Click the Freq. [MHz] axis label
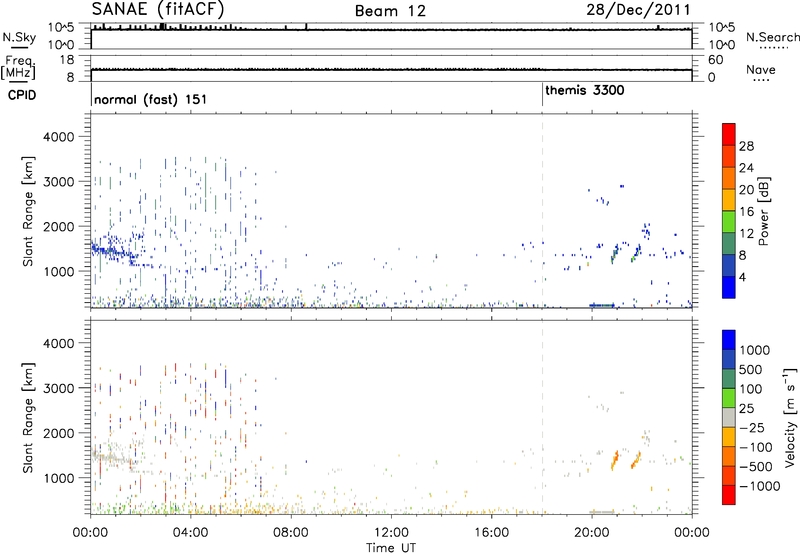Viewport: 800px width, 554px height. [x=18, y=67]
